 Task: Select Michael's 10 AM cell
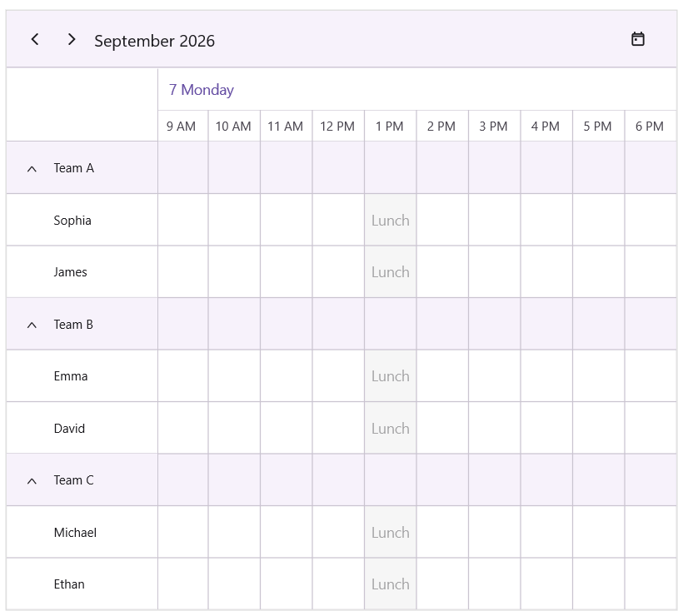coord(234,532)
